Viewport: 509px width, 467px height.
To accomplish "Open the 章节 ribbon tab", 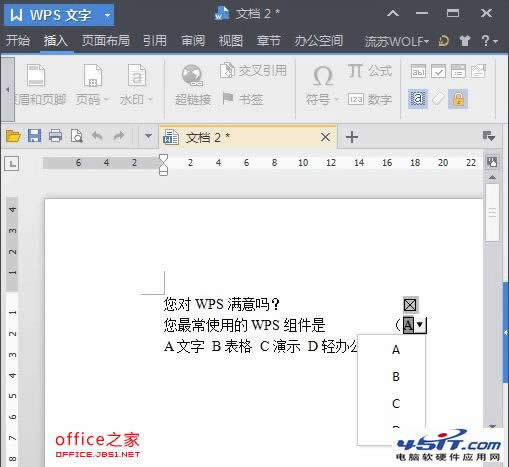I will click(x=268, y=41).
